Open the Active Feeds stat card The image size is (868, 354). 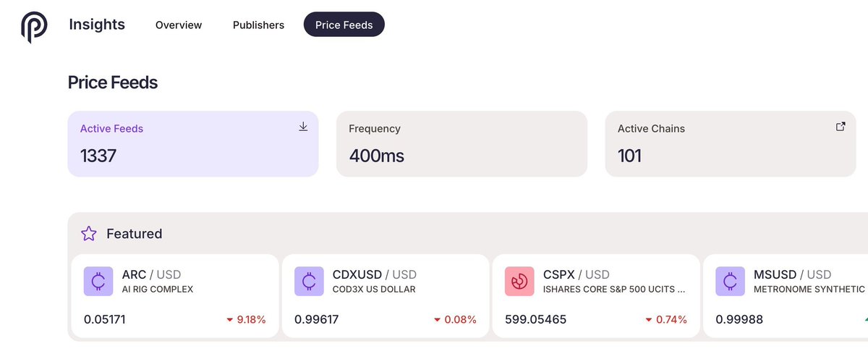192,144
